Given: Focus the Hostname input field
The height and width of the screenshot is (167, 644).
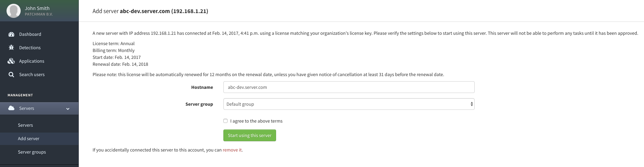Looking at the screenshot, I should coord(349,87).
